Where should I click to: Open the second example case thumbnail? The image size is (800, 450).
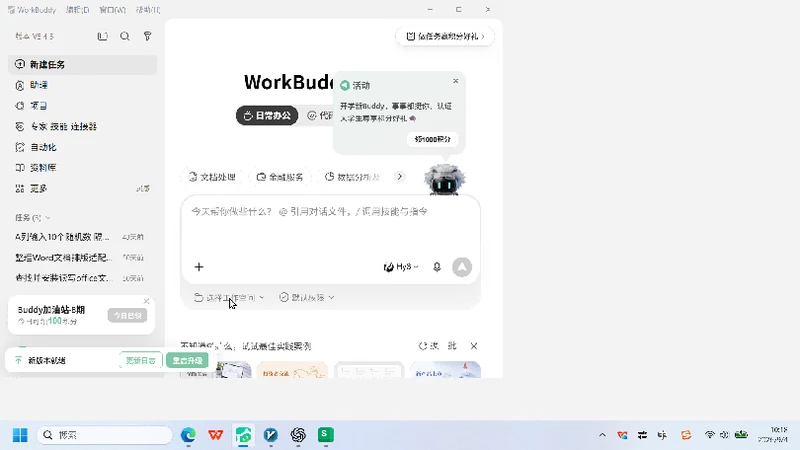pos(292,370)
